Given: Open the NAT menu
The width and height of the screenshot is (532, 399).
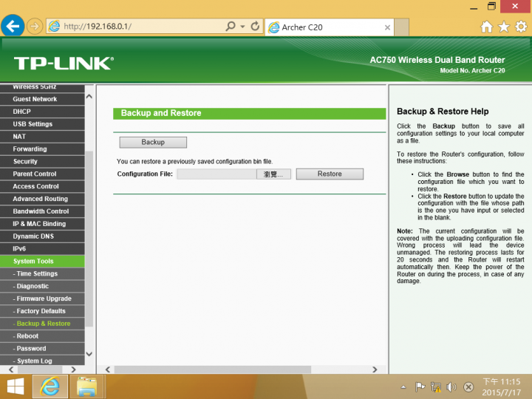Looking at the screenshot, I should (42, 137).
